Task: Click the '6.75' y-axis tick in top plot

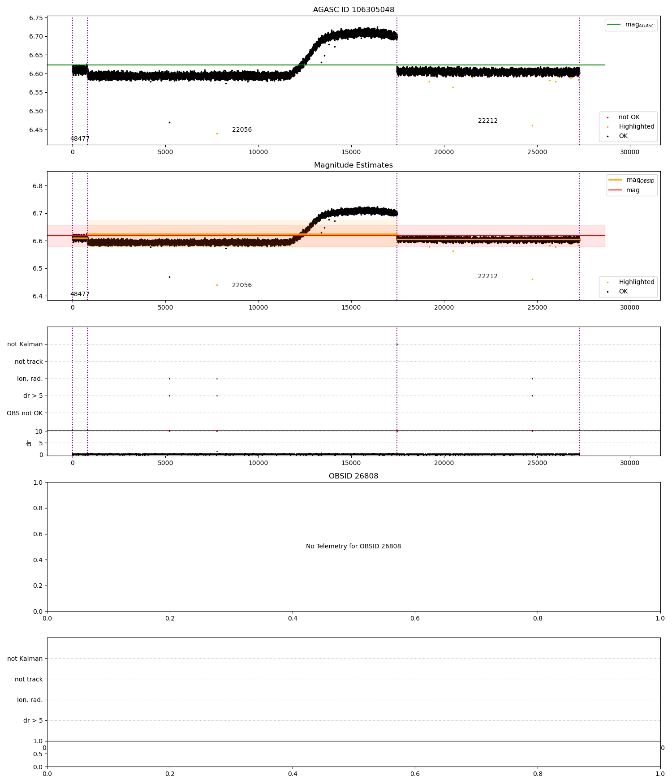Action: [x=36, y=18]
